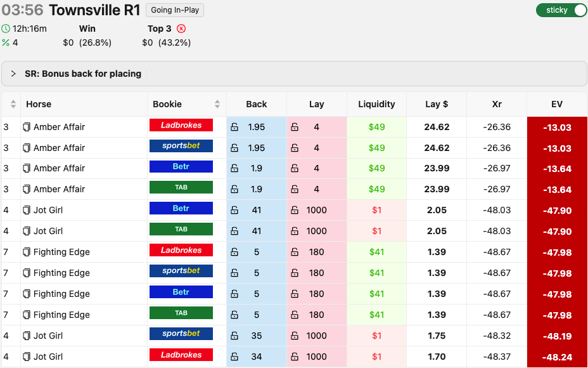This screenshot has width=588, height=368.
Task: Remove Top 3 with red circle-x icon
Action: click(x=181, y=29)
